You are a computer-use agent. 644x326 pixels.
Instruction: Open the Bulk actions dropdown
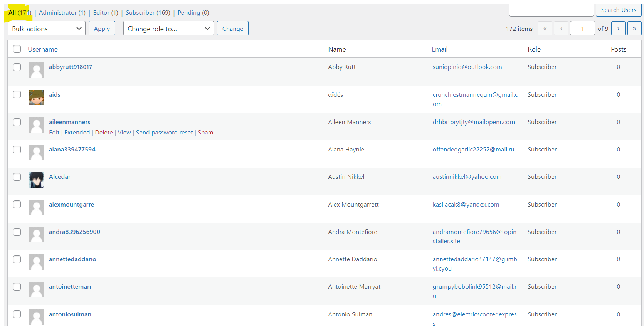pyautogui.click(x=47, y=29)
